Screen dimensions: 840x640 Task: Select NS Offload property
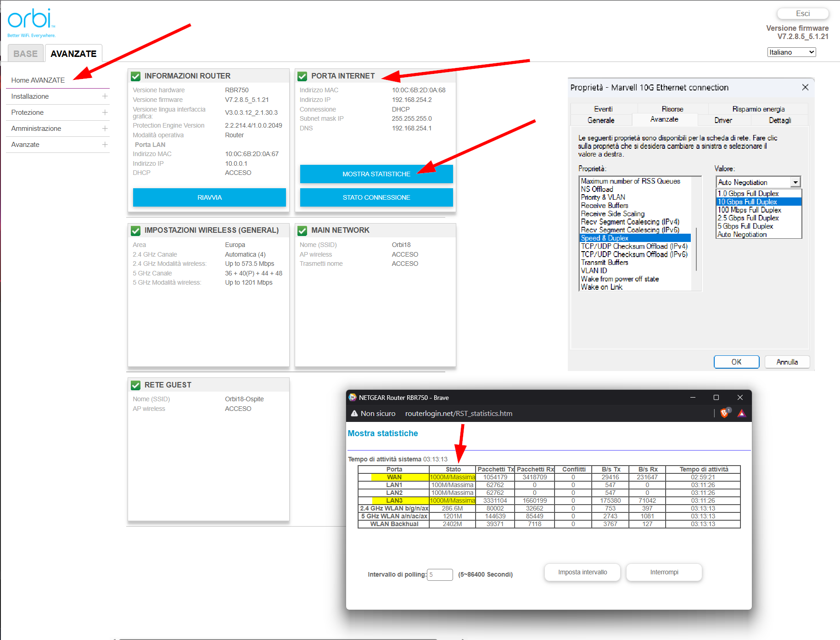pyautogui.click(x=635, y=189)
